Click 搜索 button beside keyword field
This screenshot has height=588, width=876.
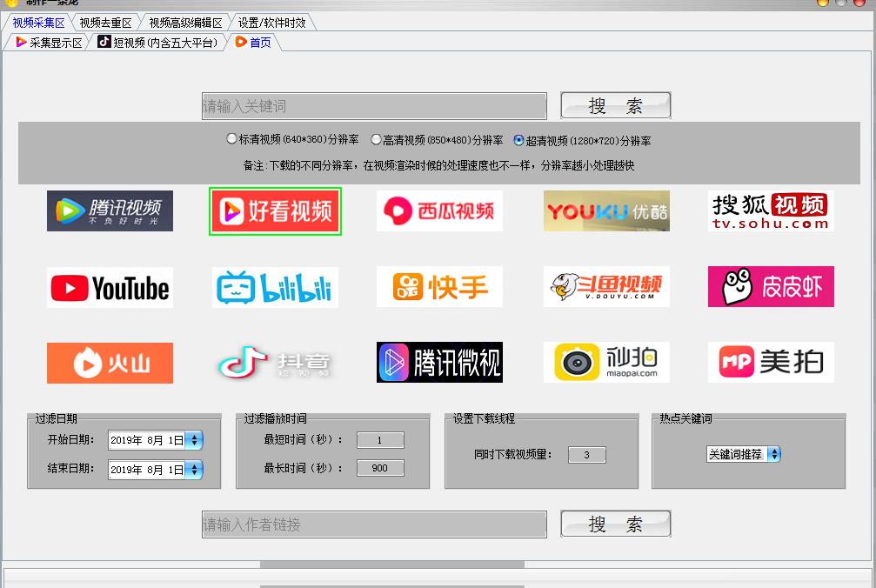(x=615, y=105)
